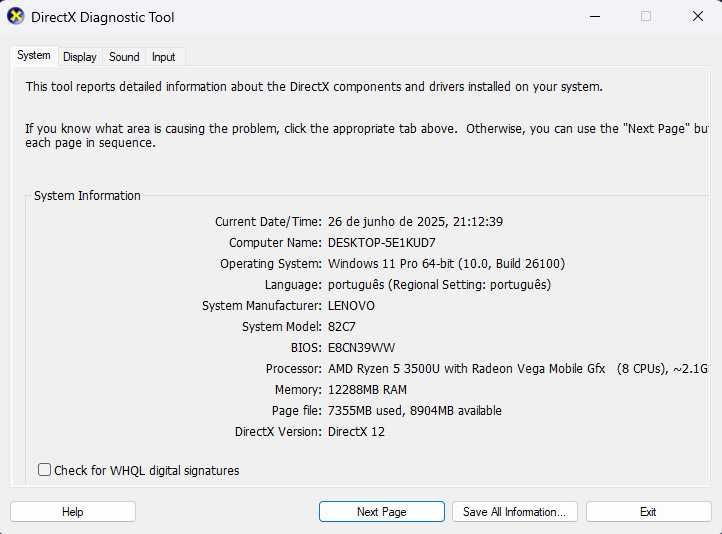Click the language value português
The width and height of the screenshot is (722, 534).
coord(439,285)
